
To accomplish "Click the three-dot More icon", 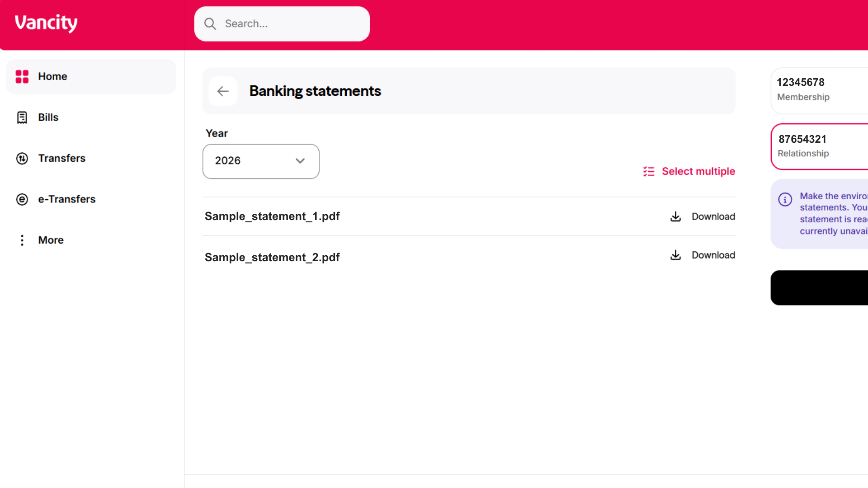I will (22, 240).
